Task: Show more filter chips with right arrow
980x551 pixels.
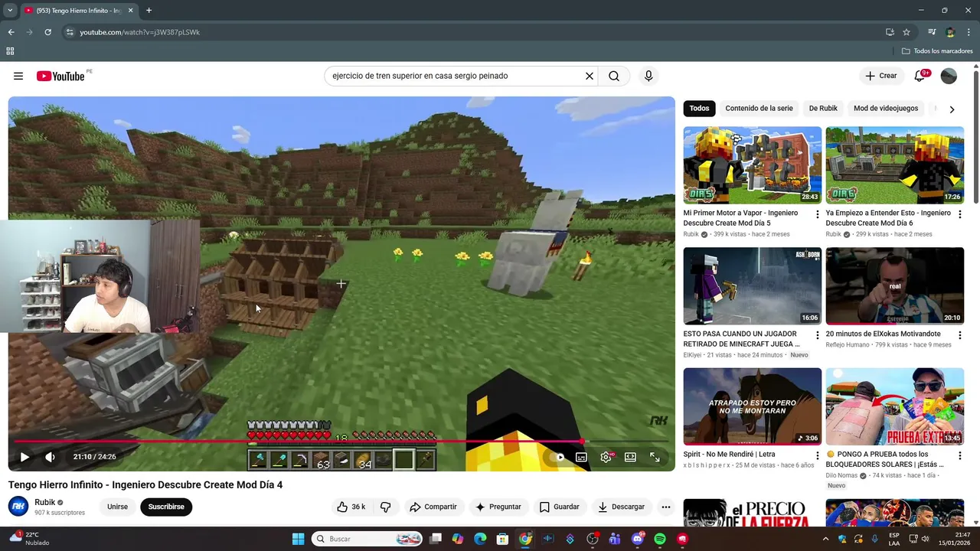Action: tap(952, 109)
